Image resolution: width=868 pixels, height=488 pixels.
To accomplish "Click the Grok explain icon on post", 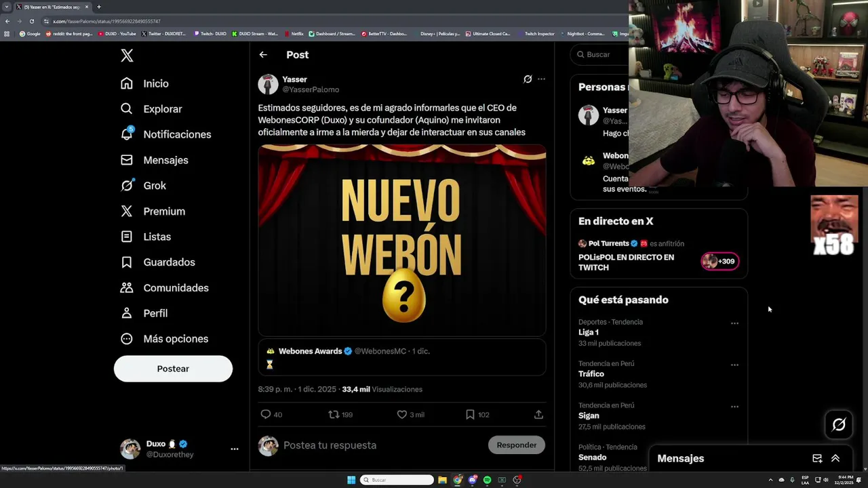I will 528,79.
